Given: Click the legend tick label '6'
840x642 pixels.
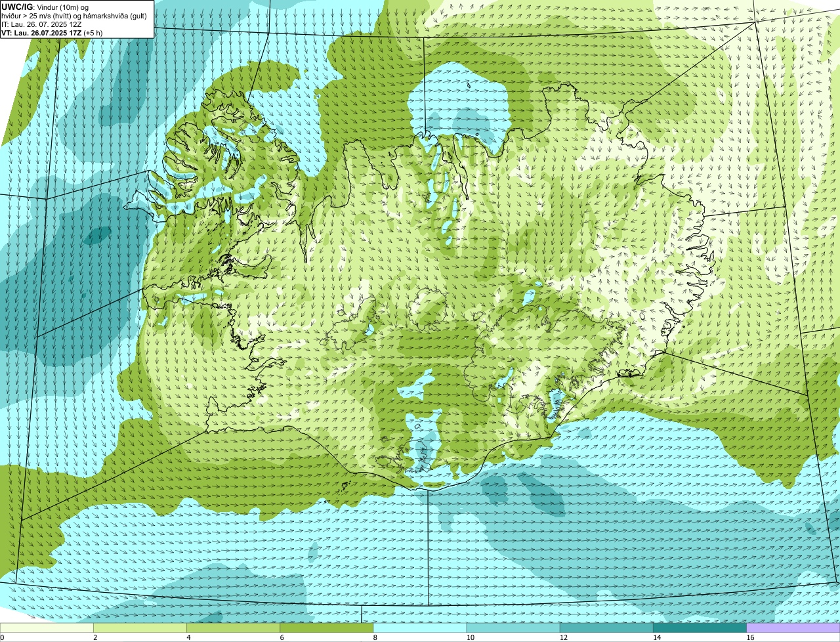Looking at the screenshot, I should 282,637.
